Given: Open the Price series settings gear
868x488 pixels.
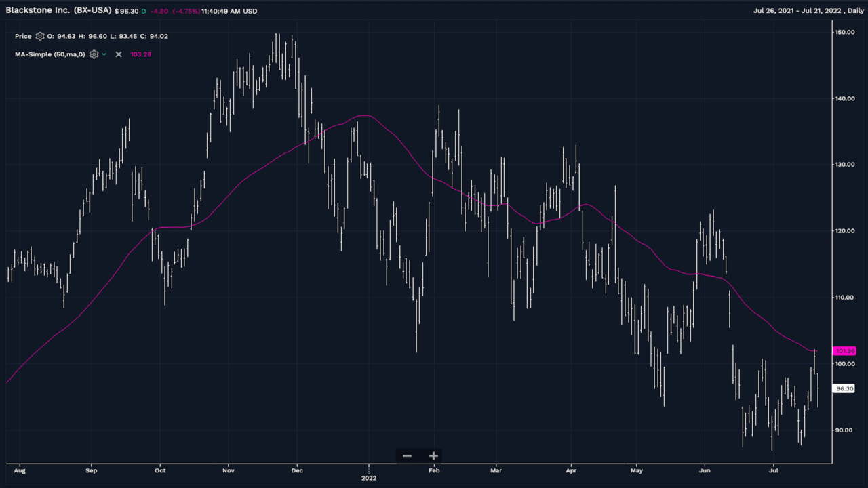Looking at the screenshot, I should pos(40,37).
